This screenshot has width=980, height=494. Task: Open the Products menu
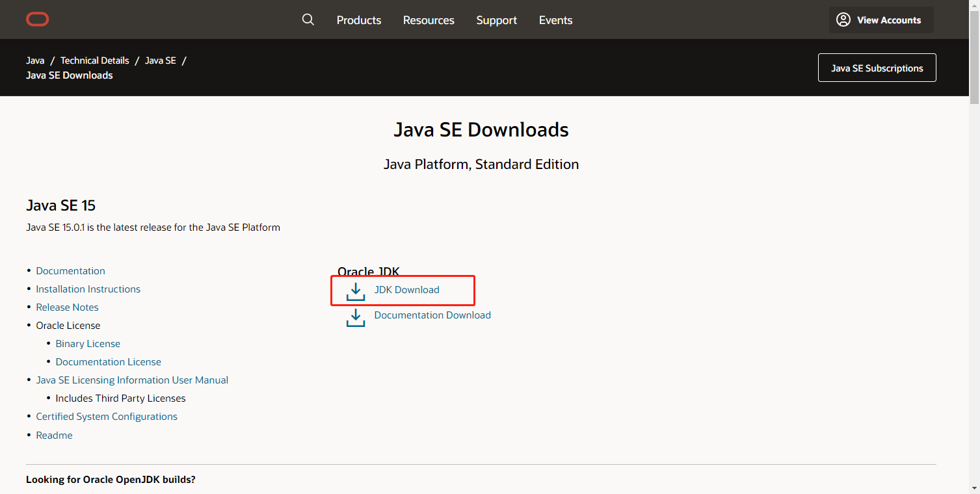pyautogui.click(x=358, y=20)
